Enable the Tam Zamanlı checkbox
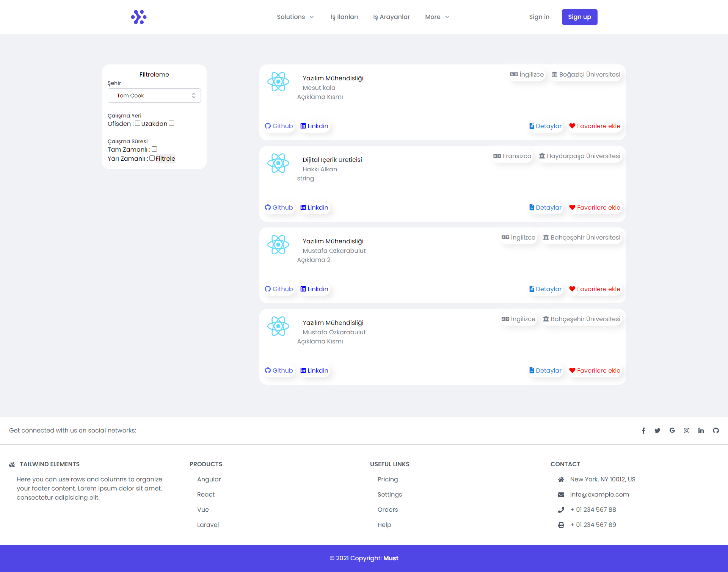This screenshot has width=728, height=572. pyautogui.click(x=154, y=149)
